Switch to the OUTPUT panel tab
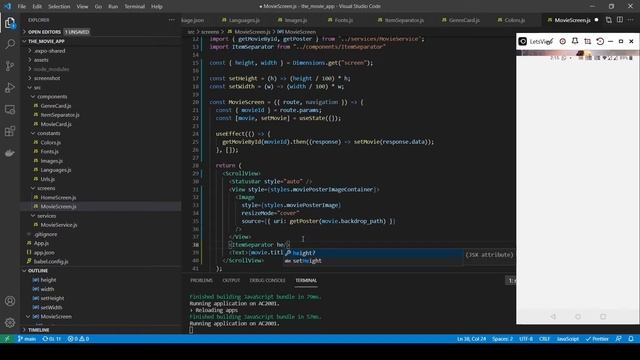This screenshot has height=360, width=640. pyautogui.click(x=231, y=280)
